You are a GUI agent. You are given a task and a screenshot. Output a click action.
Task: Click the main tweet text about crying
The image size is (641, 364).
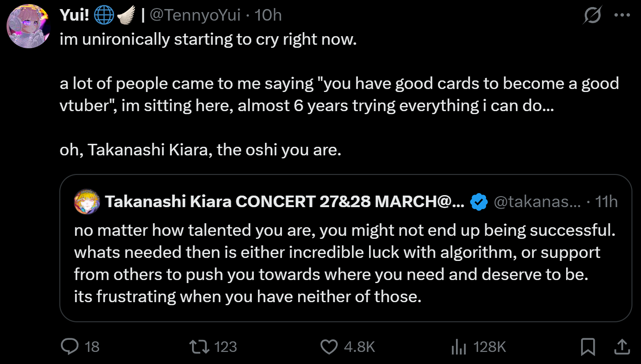pos(339,95)
